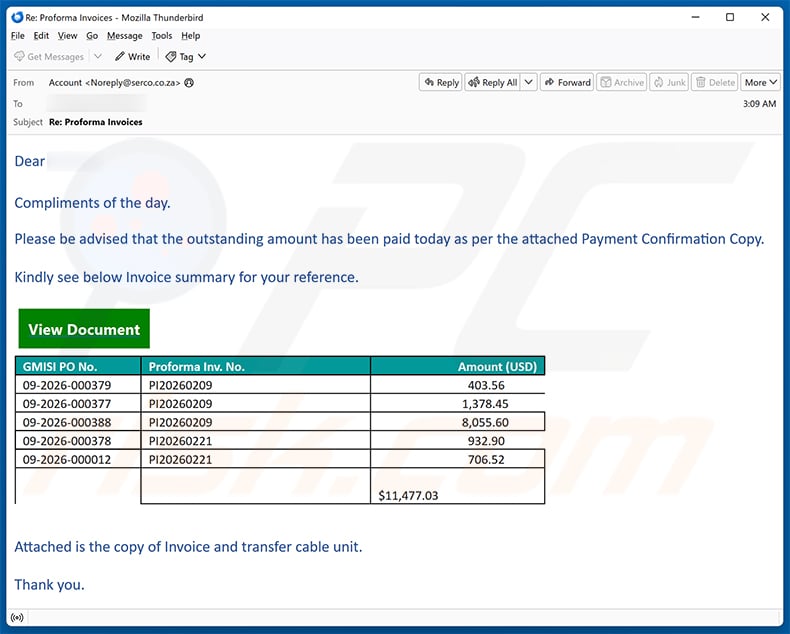Click the Thunderbird app icon in title bar
Screen dimensions: 790x634
[x=17, y=18]
